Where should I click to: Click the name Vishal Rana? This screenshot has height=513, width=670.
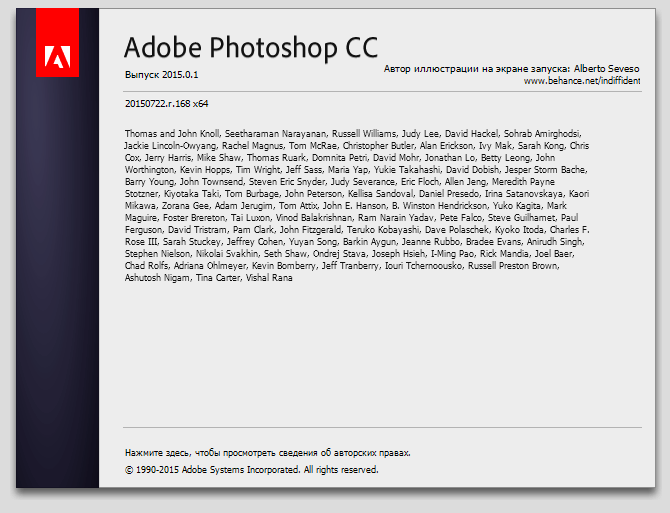tap(269, 278)
